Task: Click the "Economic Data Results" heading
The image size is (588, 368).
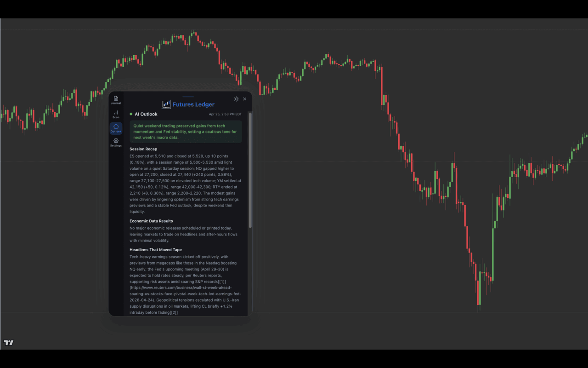Action: (151, 221)
